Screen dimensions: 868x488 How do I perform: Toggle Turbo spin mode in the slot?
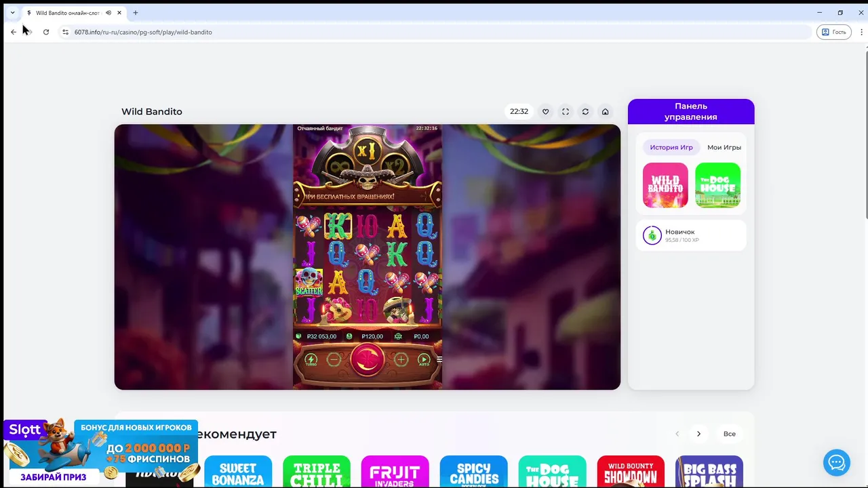pyautogui.click(x=311, y=360)
